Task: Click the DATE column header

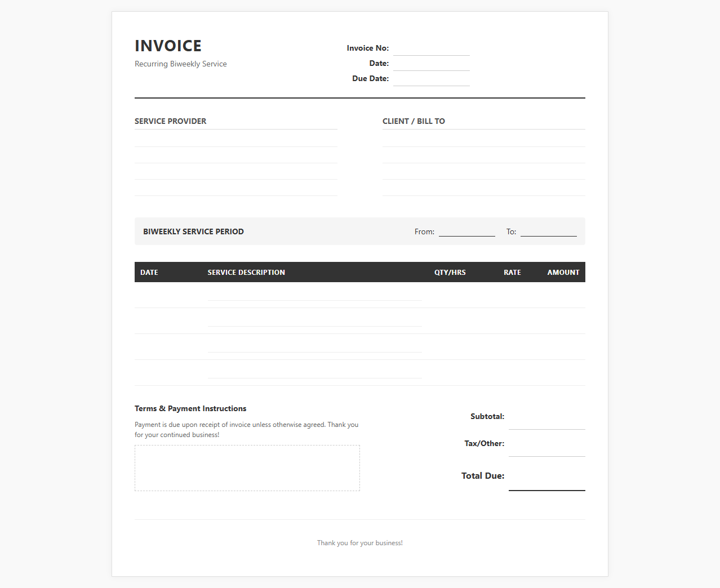Action: [x=149, y=273]
